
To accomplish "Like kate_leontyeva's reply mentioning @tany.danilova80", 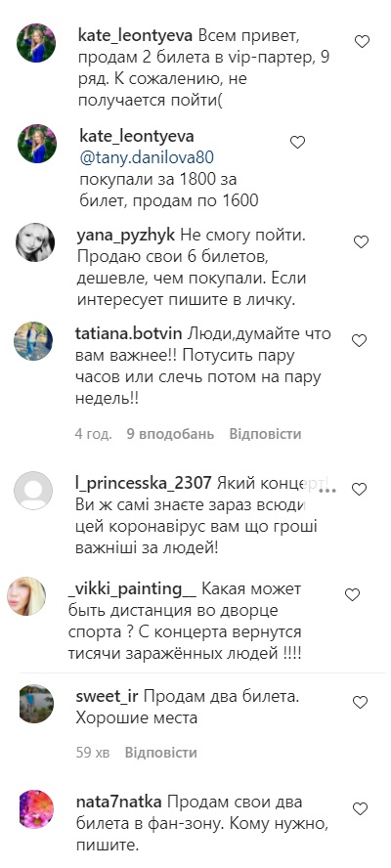I will coord(297,143).
